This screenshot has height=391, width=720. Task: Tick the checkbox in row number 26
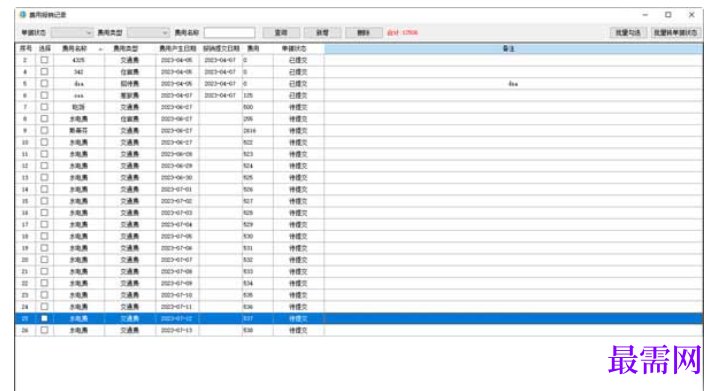(x=44, y=330)
